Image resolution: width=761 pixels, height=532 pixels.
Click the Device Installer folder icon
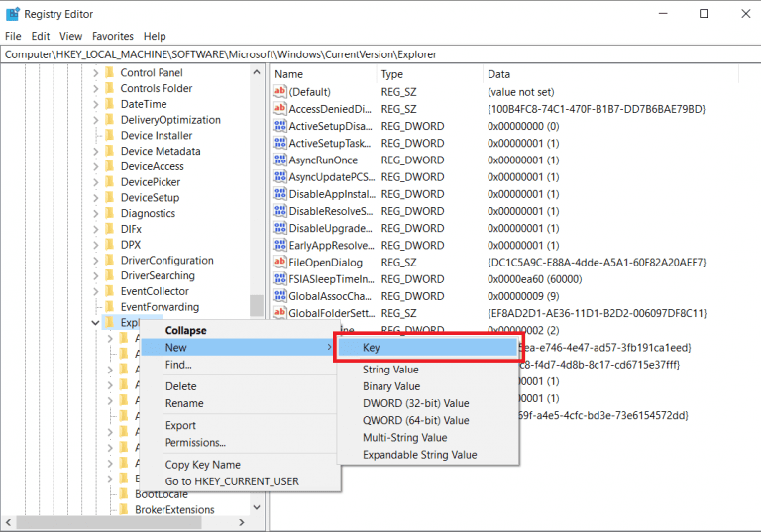coord(110,135)
